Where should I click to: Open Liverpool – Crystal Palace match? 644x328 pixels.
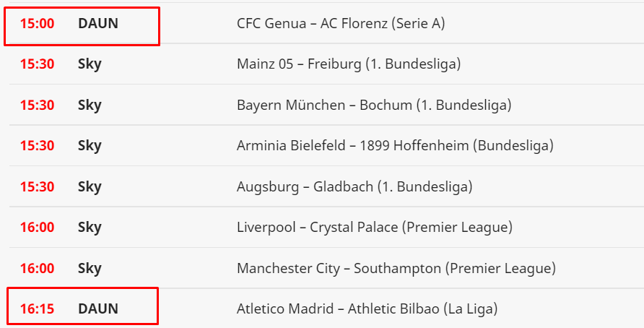click(374, 227)
